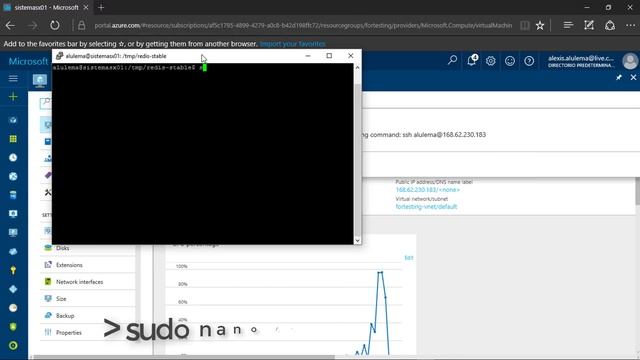Open fortesting-vnet/default network link
Image resolution: width=640 pixels, height=360 pixels.
click(426, 207)
